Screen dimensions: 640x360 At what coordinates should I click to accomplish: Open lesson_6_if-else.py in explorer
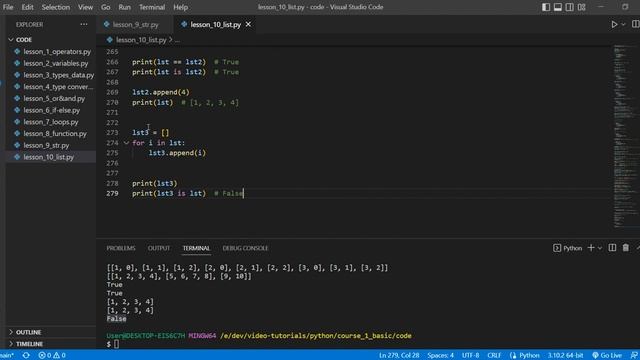[51, 110]
